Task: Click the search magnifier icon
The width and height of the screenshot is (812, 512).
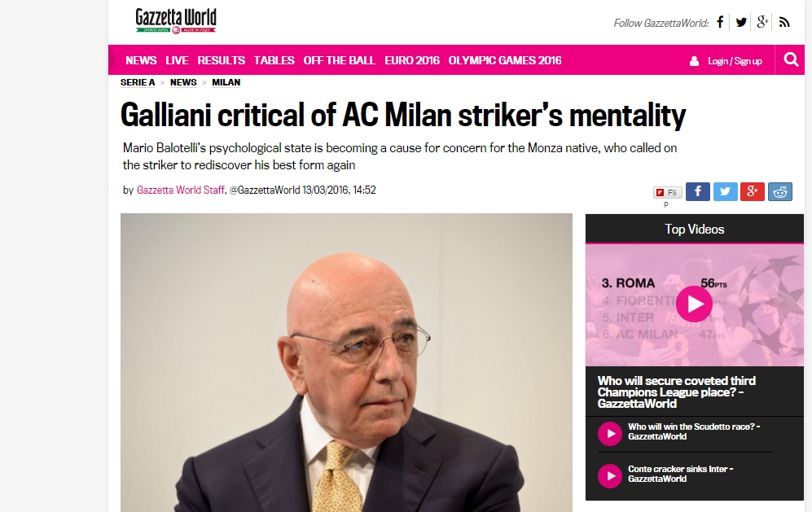Action: tap(791, 59)
